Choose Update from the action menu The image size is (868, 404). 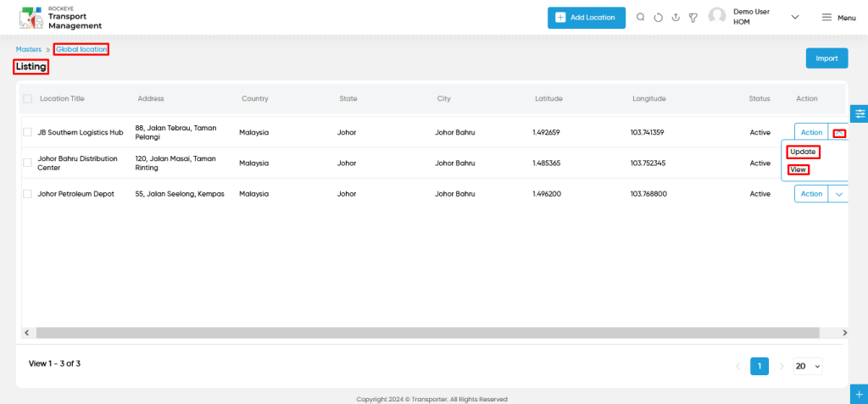pos(803,152)
